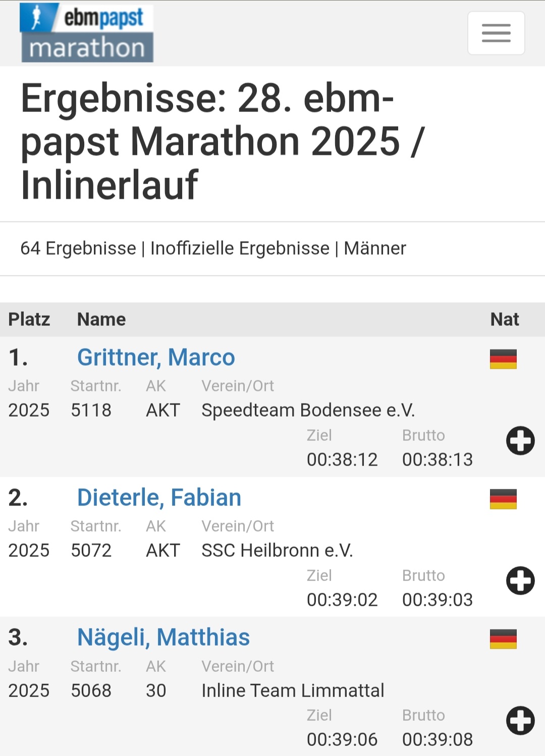Click the Ergebnisse page heading
The image size is (545, 756).
tap(222, 142)
